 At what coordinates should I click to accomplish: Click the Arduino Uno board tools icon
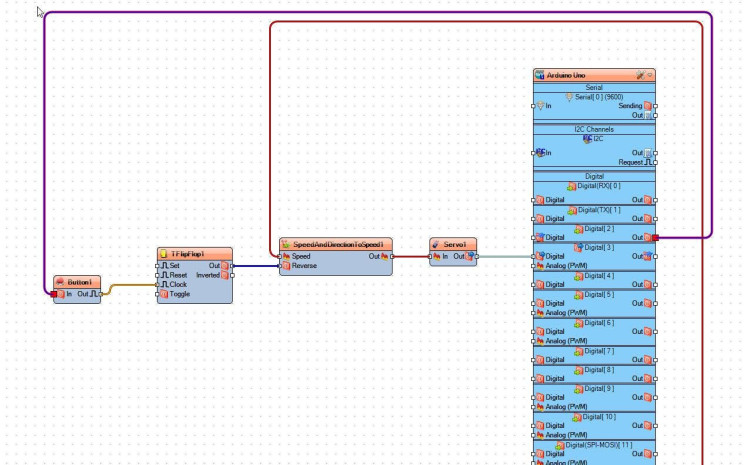pos(640,75)
